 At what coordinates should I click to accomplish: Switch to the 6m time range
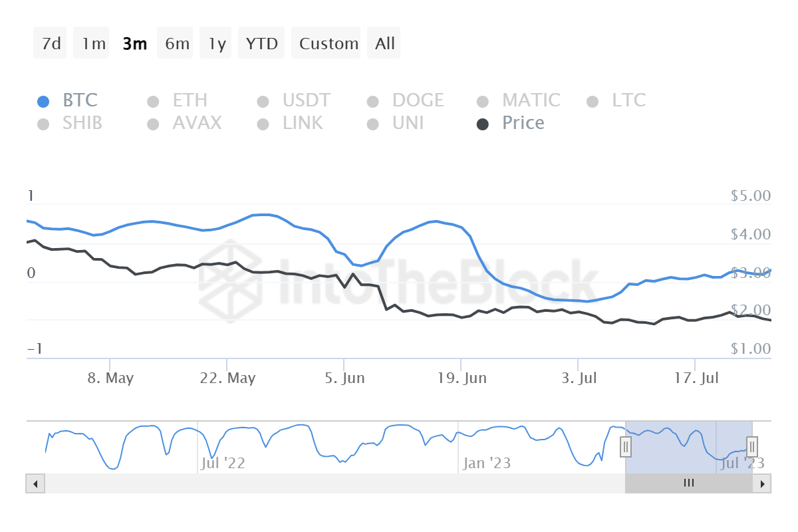[x=177, y=44]
